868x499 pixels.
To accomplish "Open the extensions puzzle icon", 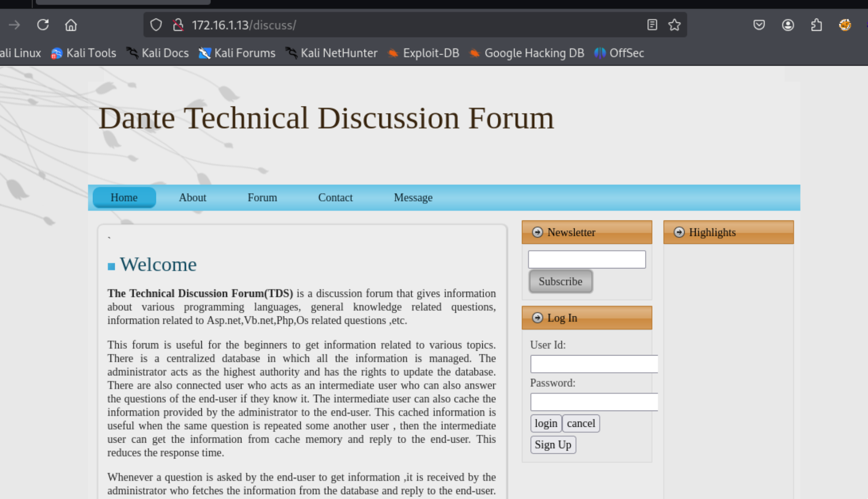I will (816, 25).
